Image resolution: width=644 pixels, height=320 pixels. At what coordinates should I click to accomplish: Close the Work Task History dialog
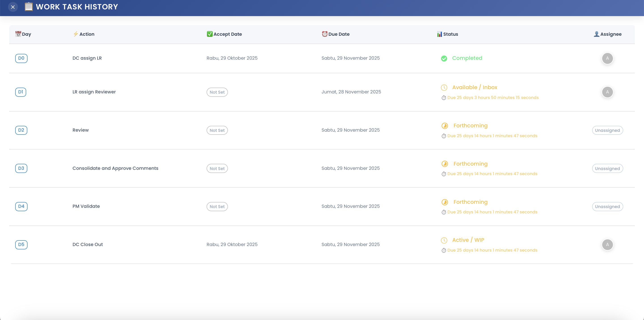tap(13, 7)
